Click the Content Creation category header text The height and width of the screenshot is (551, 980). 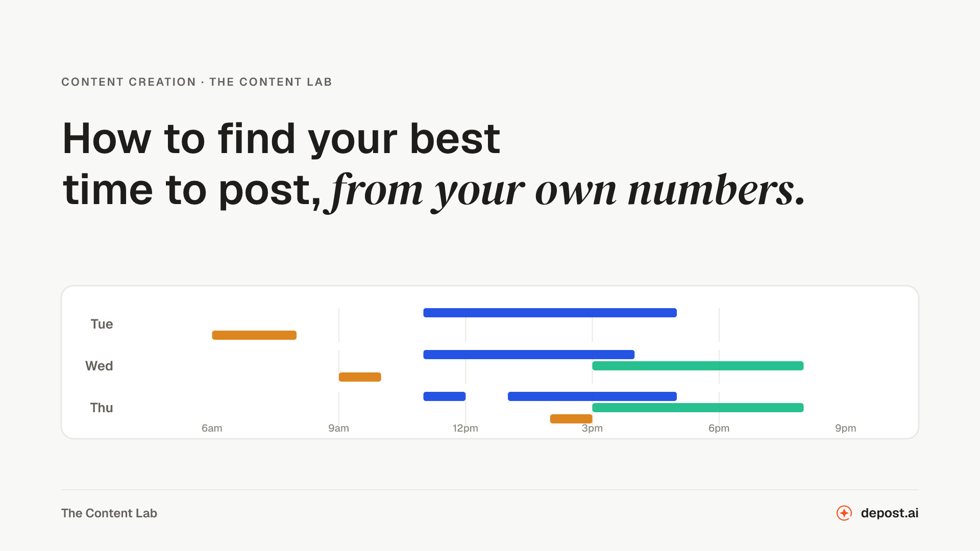tap(129, 82)
